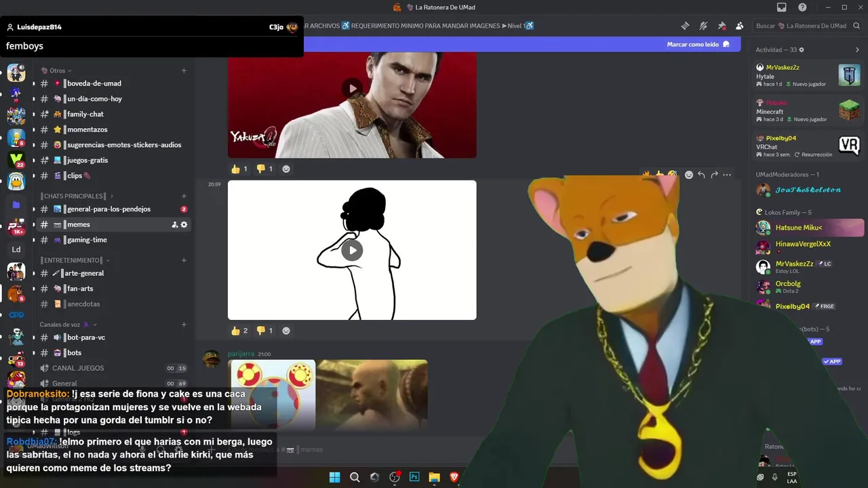The image size is (868, 488).
Task: Open the VRChat activity icon
Action: [849, 146]
